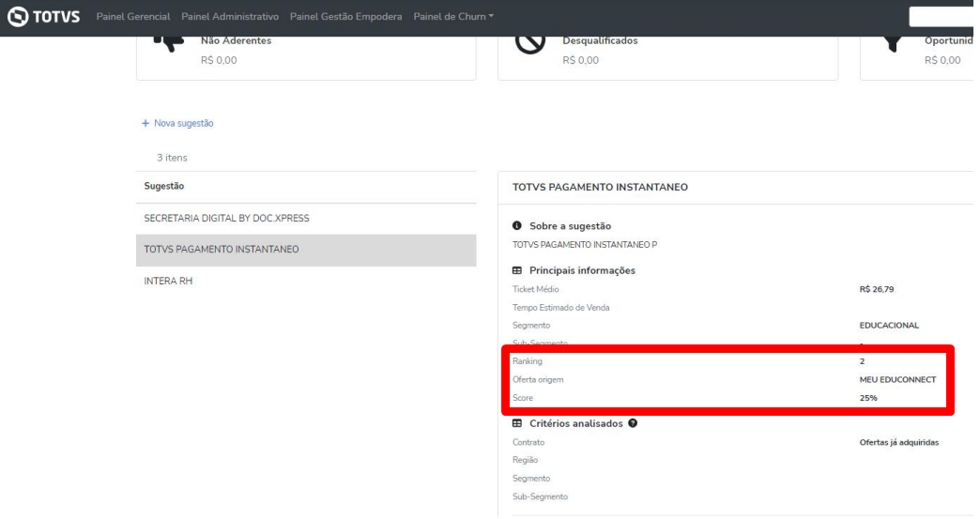Select the SECRETARIA DIGITAL BY DOC.XPRESS suggestion
The height and width of the screenshot is (519, 980).
click(x=226, y=219)
